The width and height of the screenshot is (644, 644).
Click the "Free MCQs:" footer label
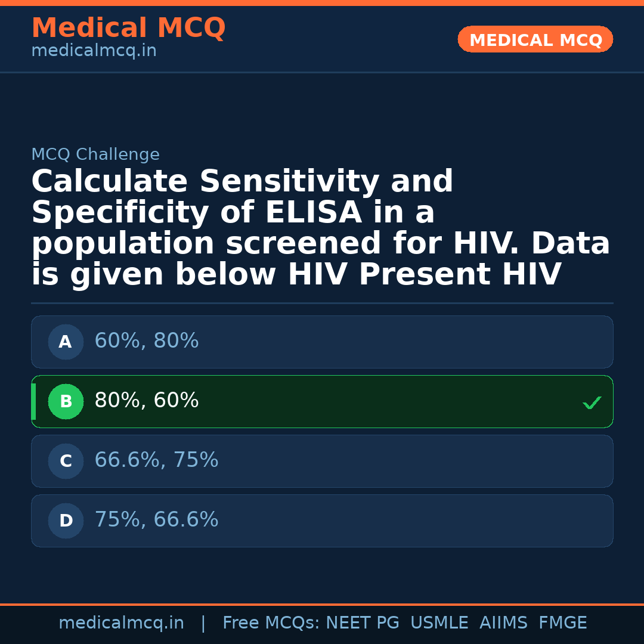click(271, 623)
